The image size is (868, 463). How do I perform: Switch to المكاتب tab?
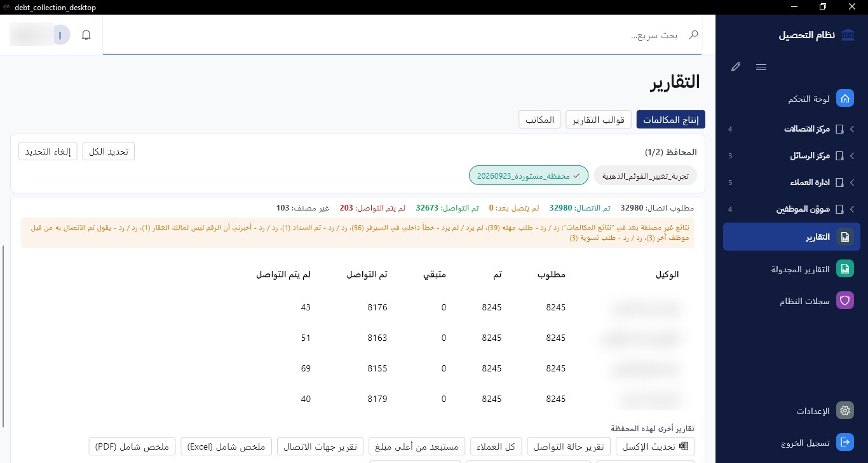pyautogui.click(x=540, y=120)
